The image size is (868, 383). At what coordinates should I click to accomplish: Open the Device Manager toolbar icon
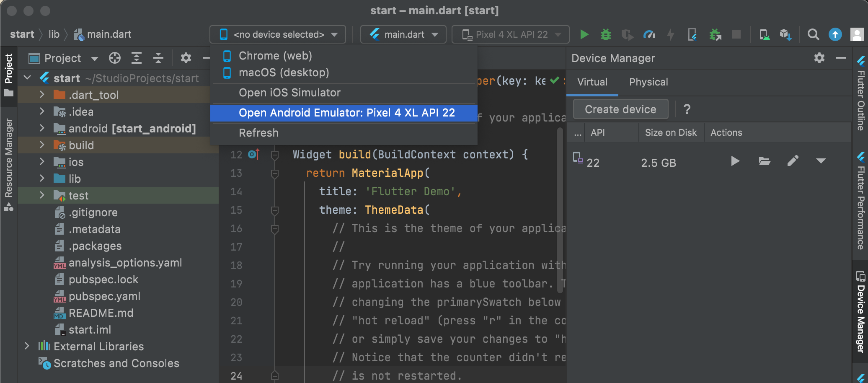[765, 34]
